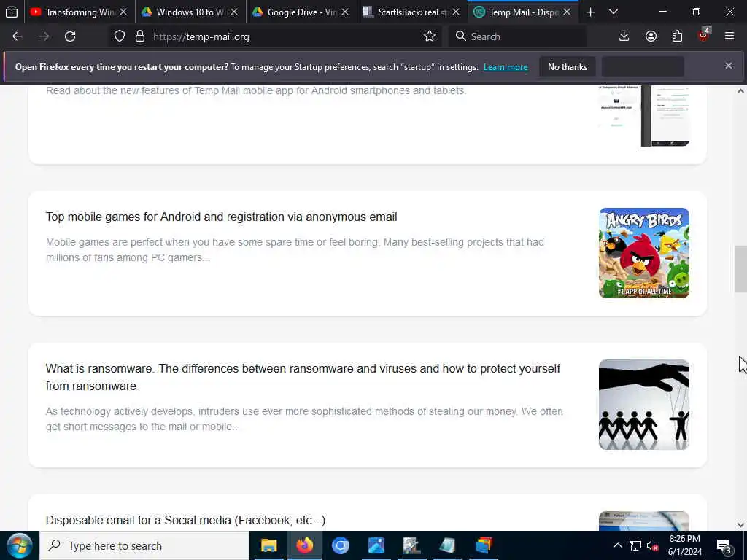Image resolution: width=747 pixels, height=560 pixels.
Task: Click the scrollbar up arrow
Action: (740, 91)
